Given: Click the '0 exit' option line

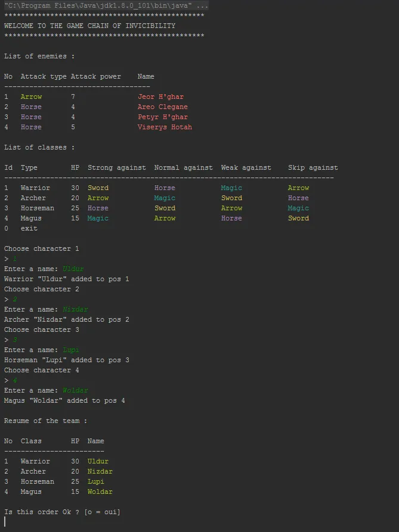Looking at the screenshot, I should 21,228.
